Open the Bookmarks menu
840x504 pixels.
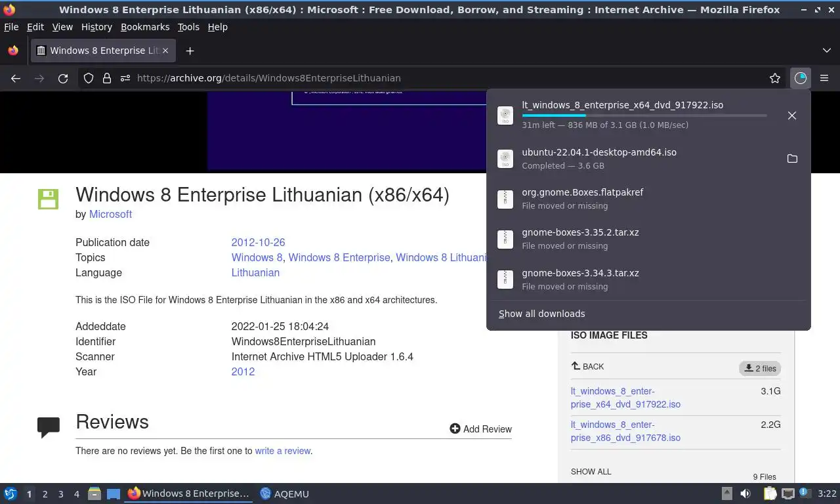pos(145,27)
